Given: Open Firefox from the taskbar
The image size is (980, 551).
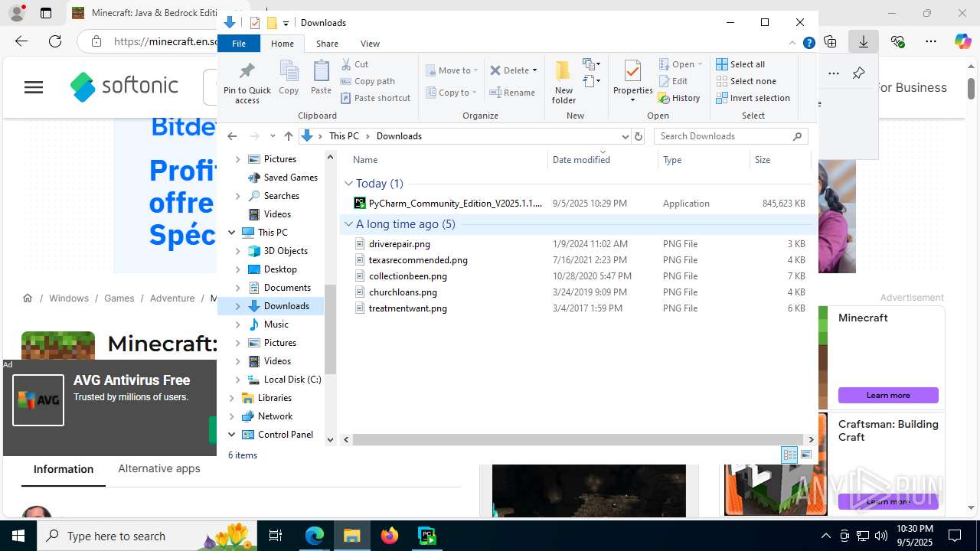Looking at the screenshot, I should tap(390, 536).
